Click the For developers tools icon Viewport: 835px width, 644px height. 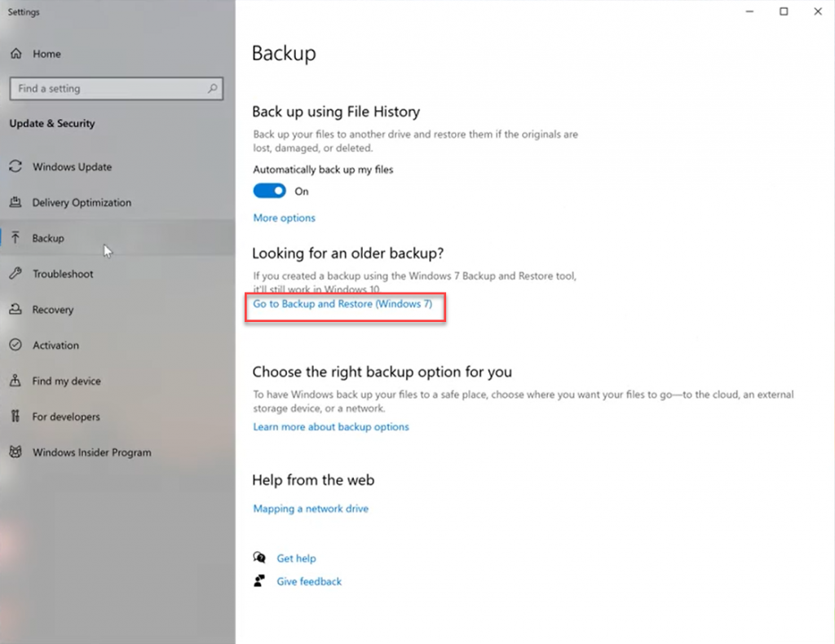(x=15, y=417)
